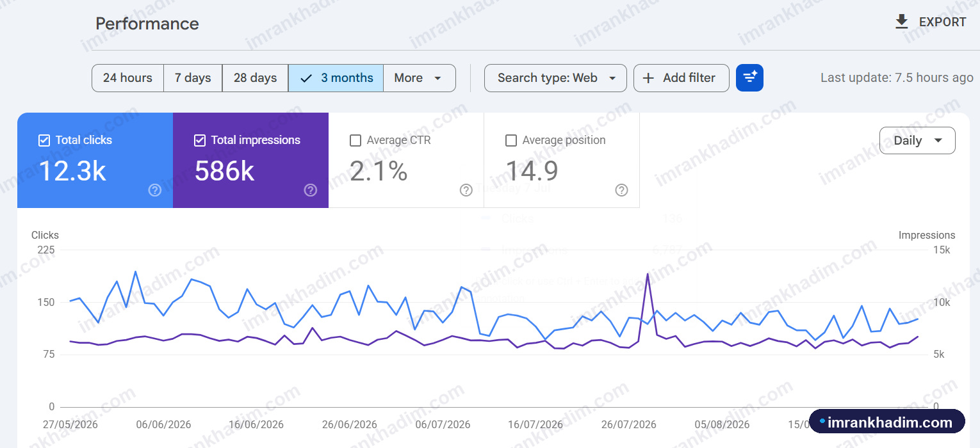Open the More date range dropdown
Screen dimensions: 980x448
point(420,78)
